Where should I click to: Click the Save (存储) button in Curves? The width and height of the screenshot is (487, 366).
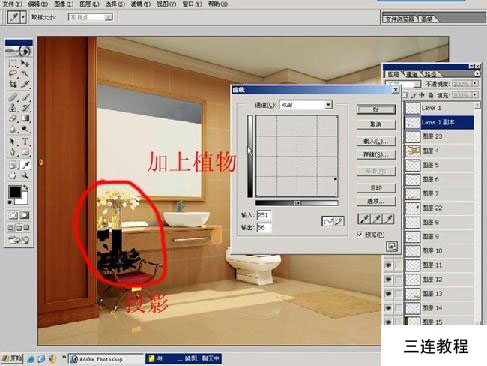coord(376,155)
